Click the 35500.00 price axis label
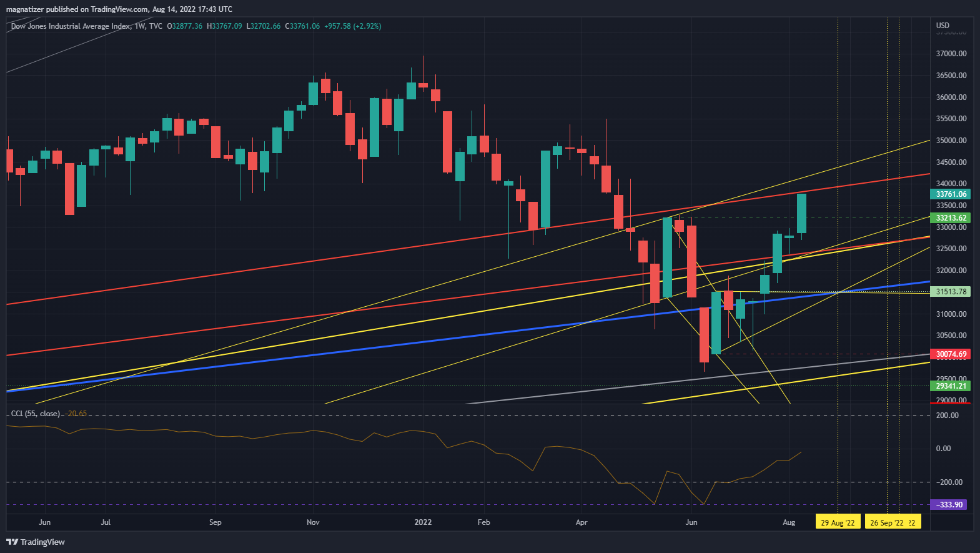This screenshot has height=553, width=980. tap(951, 119)
